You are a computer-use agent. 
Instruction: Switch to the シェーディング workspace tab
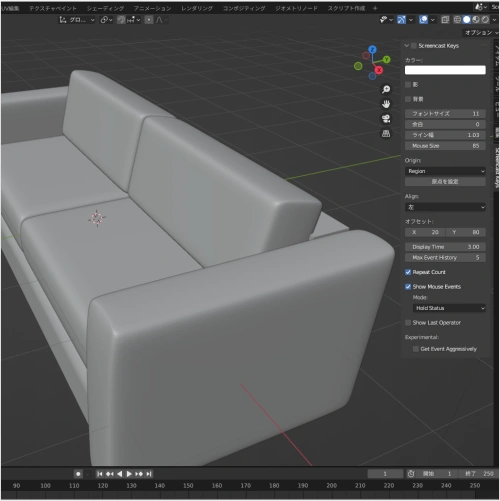tap(105, 8)
